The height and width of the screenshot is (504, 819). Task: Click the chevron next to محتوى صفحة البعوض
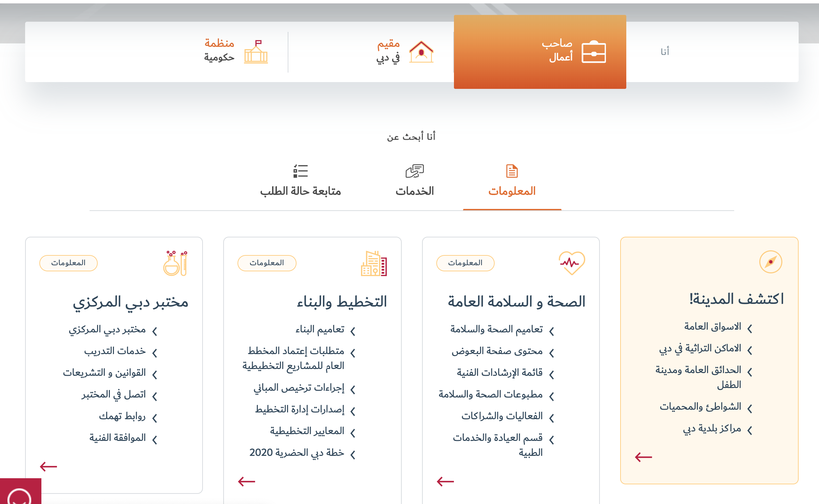[x=552, y=353]
